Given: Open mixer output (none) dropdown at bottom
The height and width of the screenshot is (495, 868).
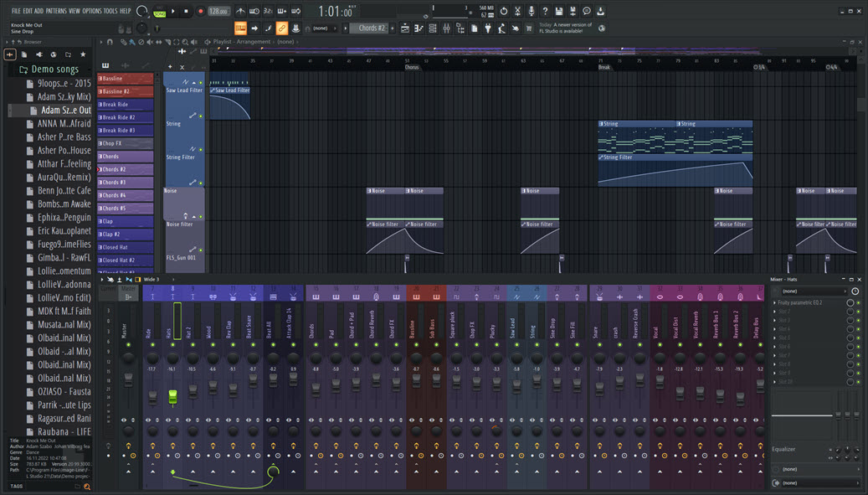Looking at the screenshot, I should coord(819,482).
